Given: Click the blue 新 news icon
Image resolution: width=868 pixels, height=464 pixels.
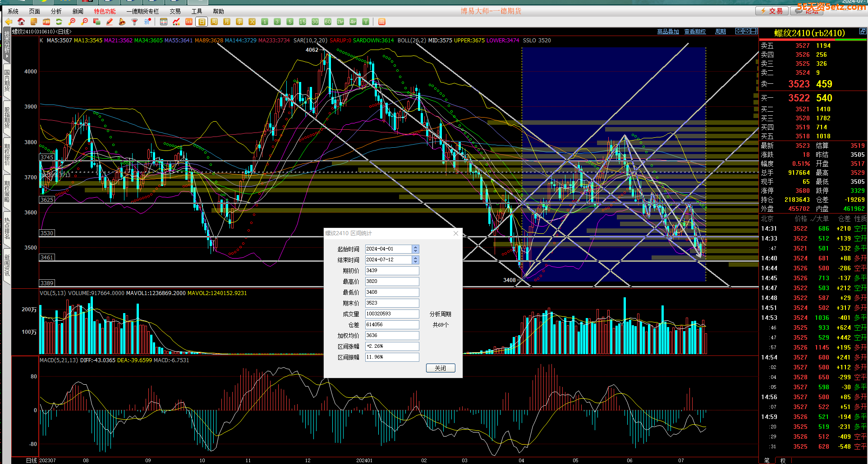Looking at the screenshot, I should tap(147, 22).
